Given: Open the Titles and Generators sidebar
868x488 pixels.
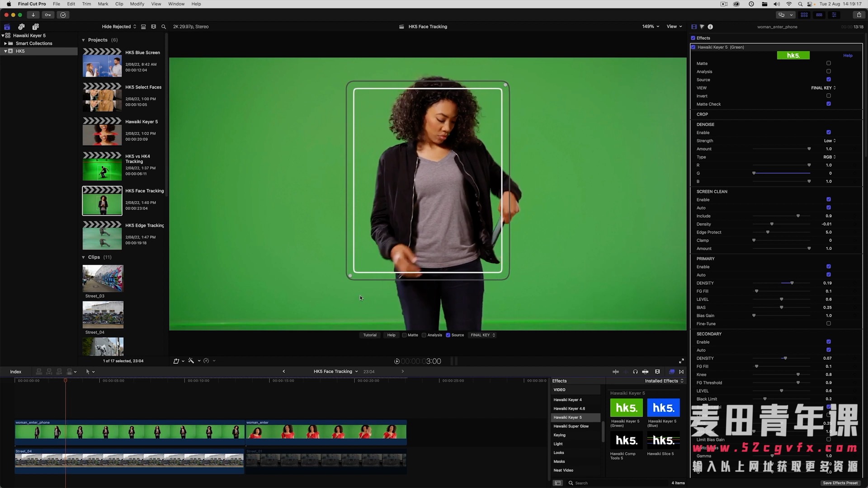Looking at the screenshot, I should (x=36, y=27).
